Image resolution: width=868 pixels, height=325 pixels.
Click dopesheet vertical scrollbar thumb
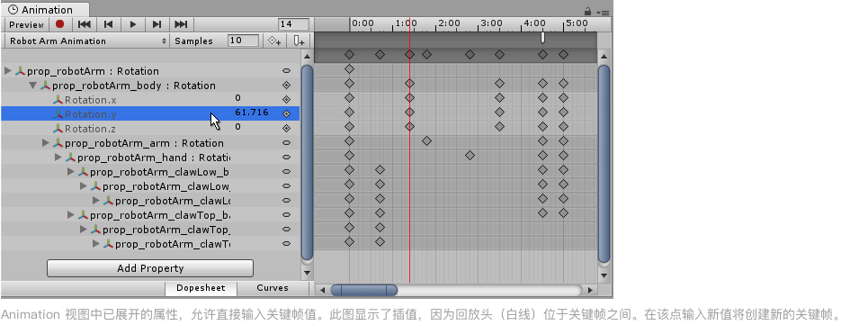click(x=604, y=164)
